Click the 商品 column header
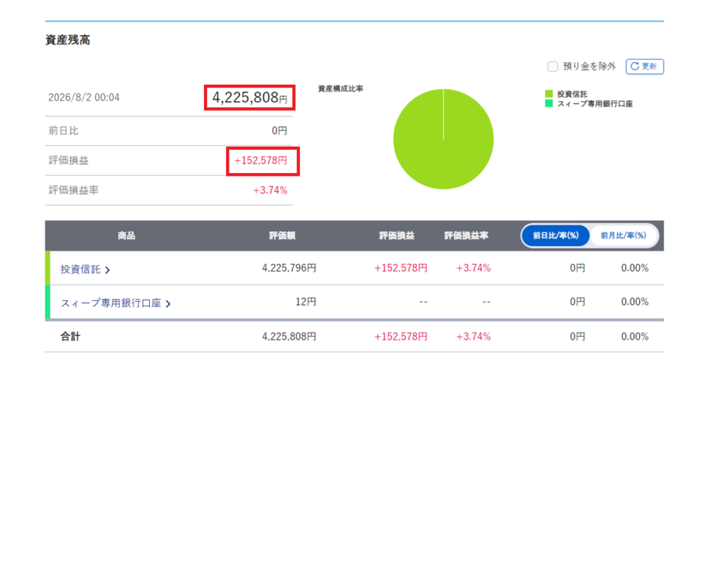 pos(126,236)
